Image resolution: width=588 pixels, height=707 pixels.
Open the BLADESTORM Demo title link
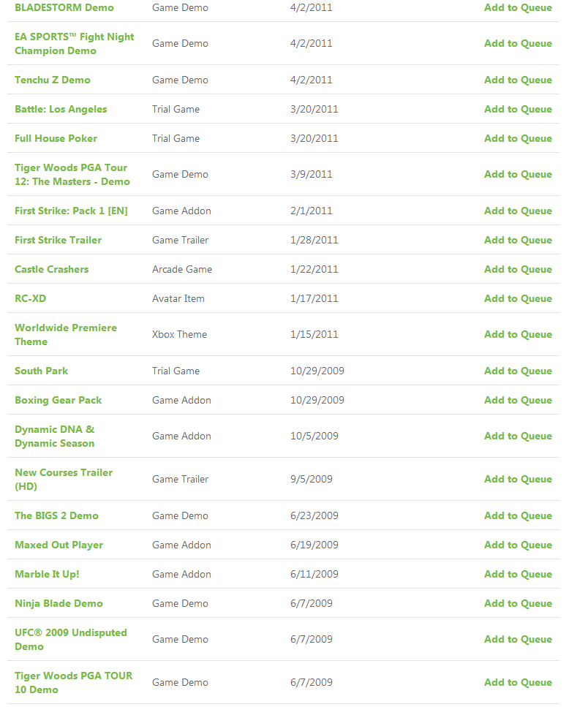click(64, 7)
